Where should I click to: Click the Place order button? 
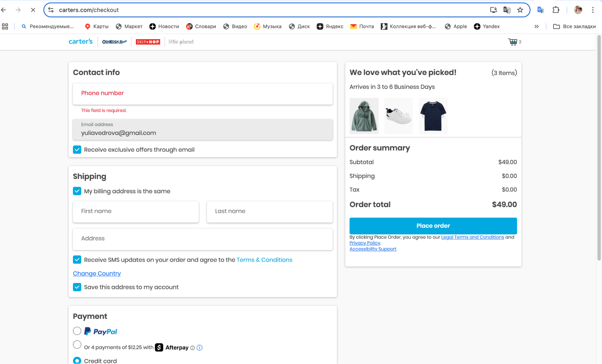pyautogui.click(x=433, y=226)
